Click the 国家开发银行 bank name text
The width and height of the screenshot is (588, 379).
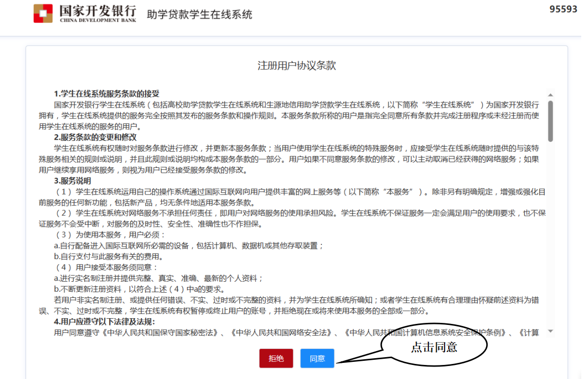98,10
